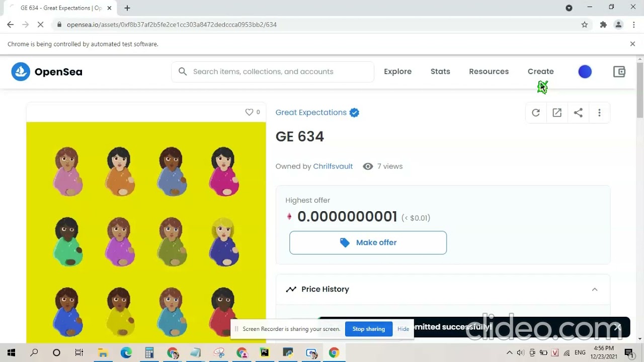Close the GE 634 browser tab
The height and width of the screenshot is (362, 644).
pos(109,8)
